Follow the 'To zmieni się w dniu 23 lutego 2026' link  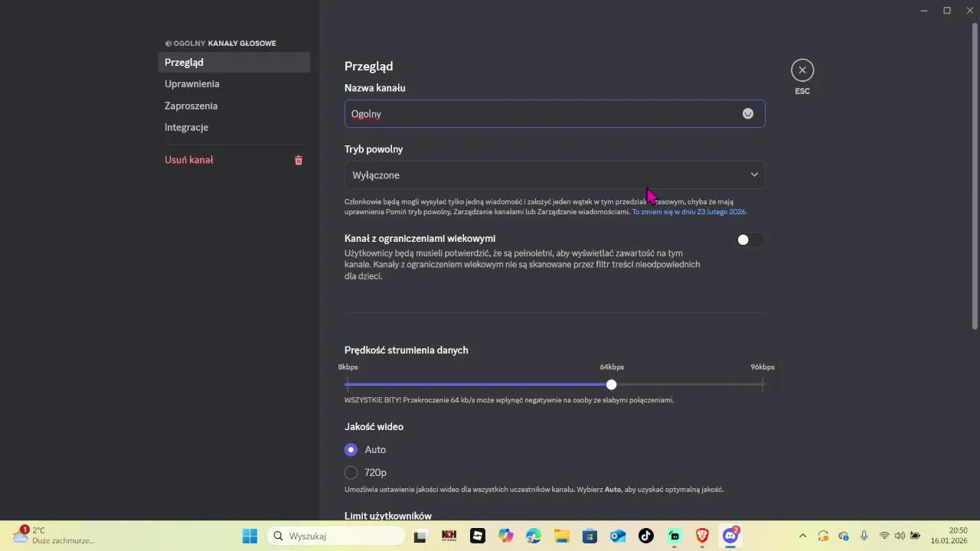[x=689, y=212]
